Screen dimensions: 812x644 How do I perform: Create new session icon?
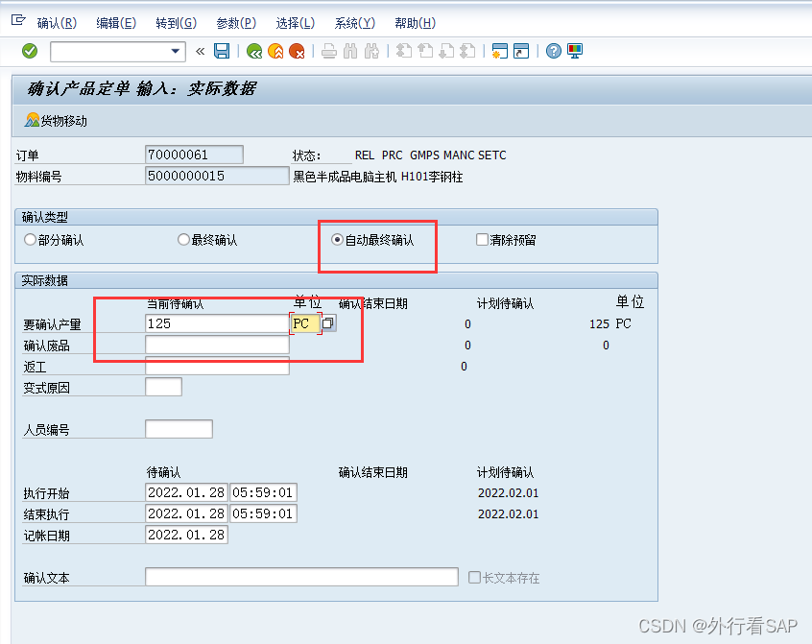500,51
